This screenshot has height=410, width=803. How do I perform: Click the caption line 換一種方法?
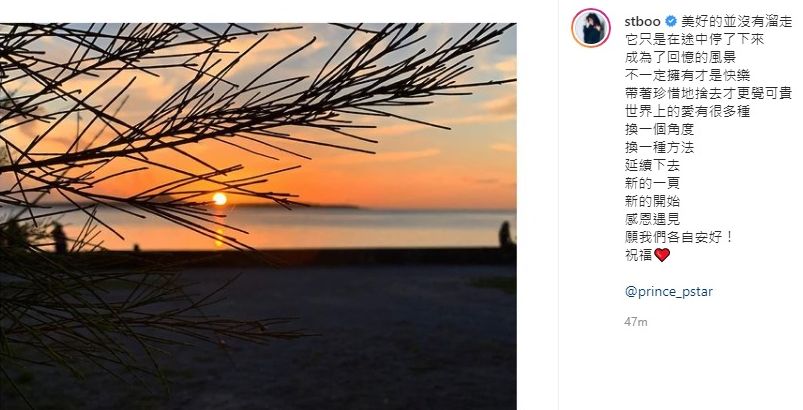coord(660,147)
